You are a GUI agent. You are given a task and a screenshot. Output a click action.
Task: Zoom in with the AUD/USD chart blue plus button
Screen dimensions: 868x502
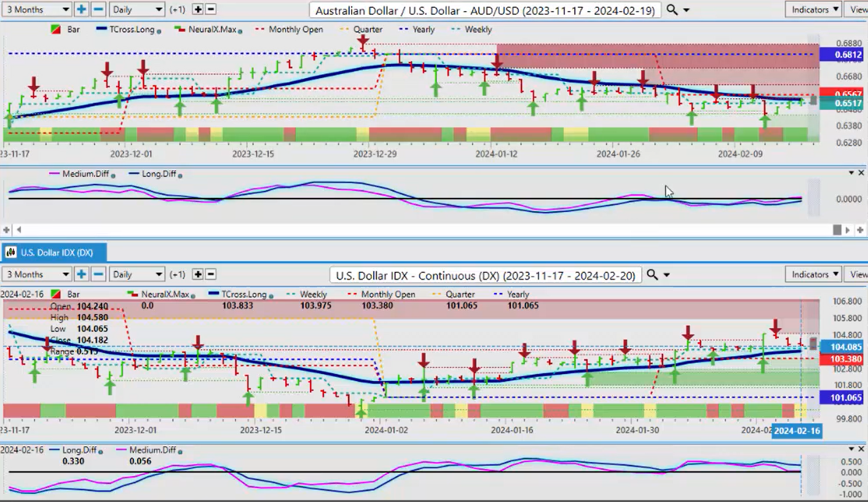(x=81, y=9)
